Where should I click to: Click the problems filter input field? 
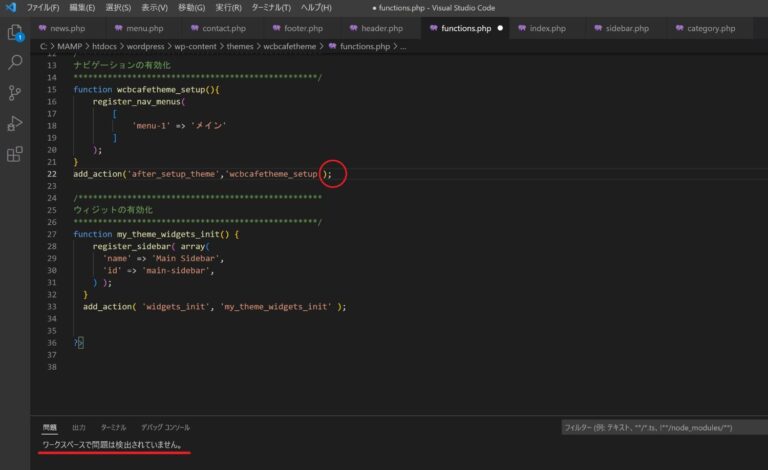(665, 427)
